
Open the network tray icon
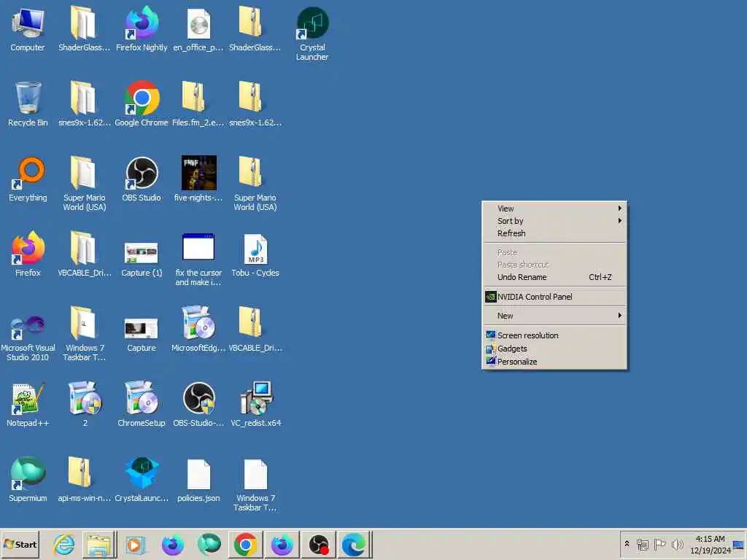point(642,544)
